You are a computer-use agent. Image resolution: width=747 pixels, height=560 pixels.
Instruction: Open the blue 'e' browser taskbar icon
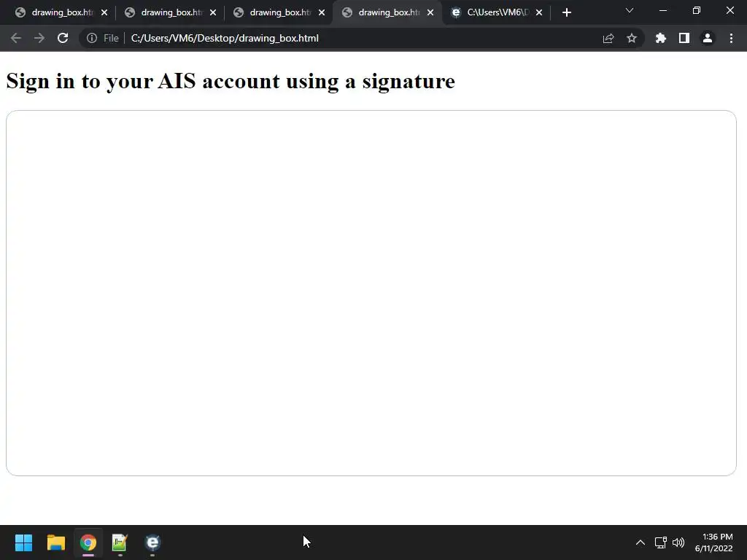click(x=152, y=542)
